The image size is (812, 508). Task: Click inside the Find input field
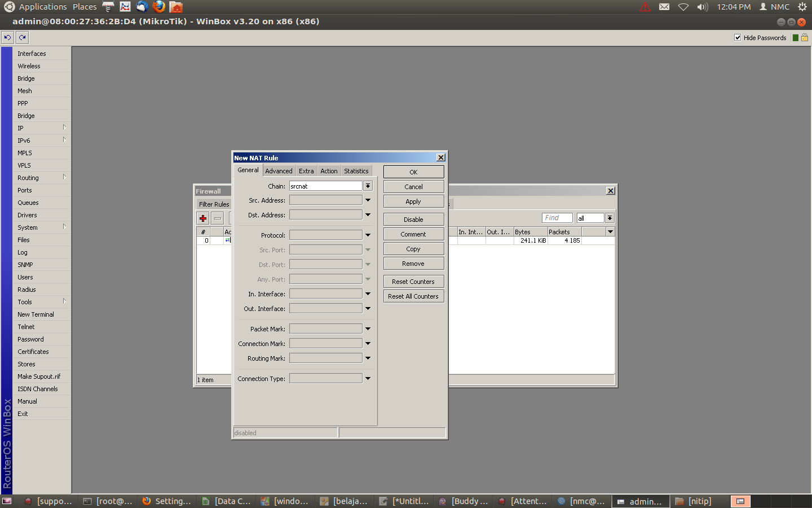click(557, 217)
